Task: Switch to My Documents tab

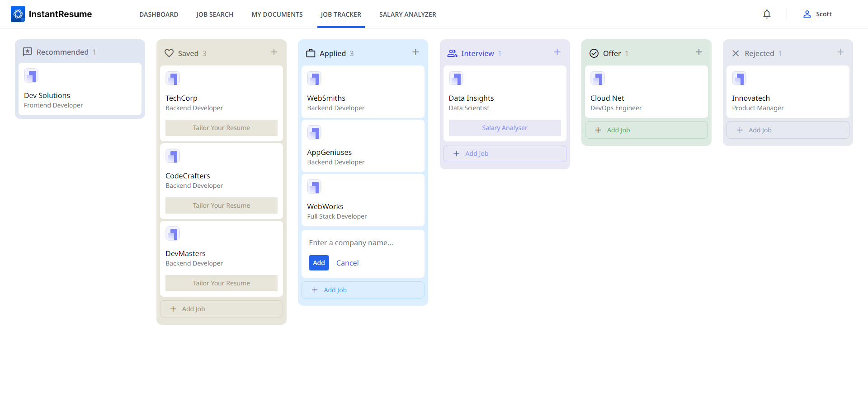Action: point(277,14)
